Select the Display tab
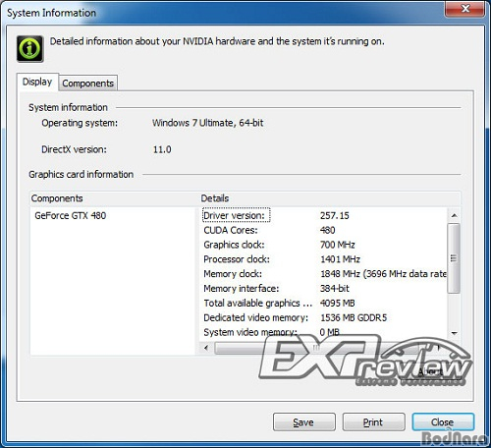The width and height of the screenshot is (491, 448). click(x=37, y=82)
